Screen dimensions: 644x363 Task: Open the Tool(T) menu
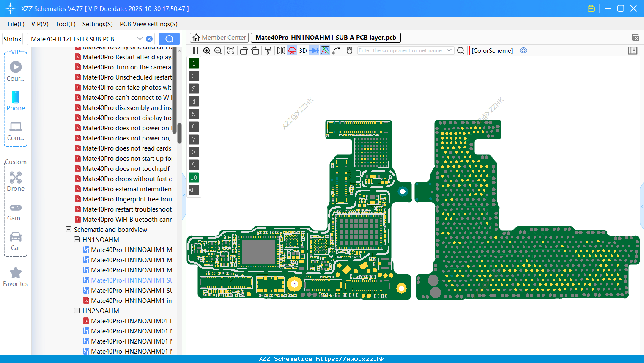pyautogui.click(x=65, y=24)
